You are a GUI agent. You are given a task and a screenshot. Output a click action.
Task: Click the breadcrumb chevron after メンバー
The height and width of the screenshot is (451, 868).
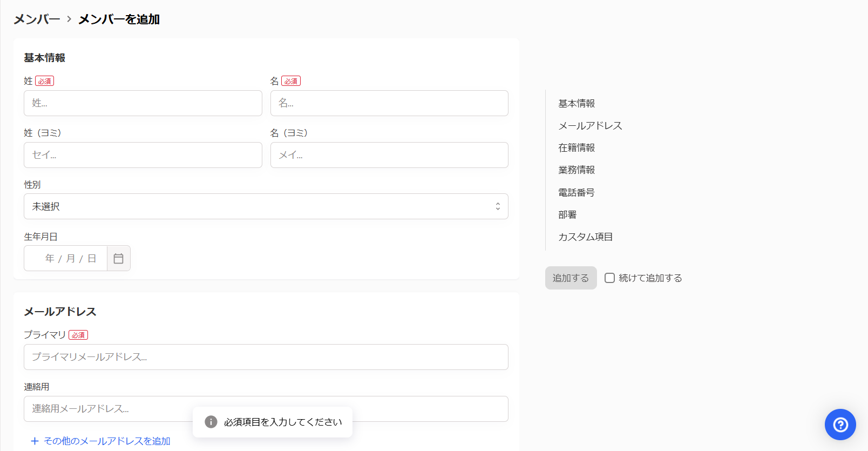pos(69,19)
